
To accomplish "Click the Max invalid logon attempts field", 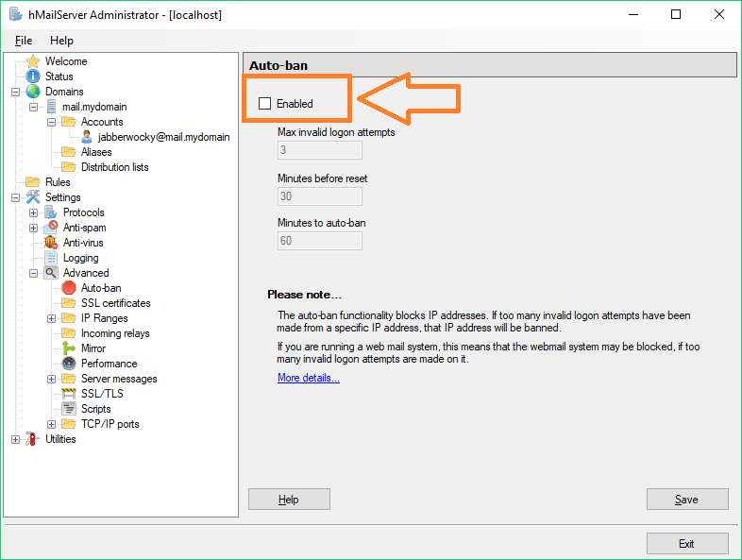I will coord(320,150).
